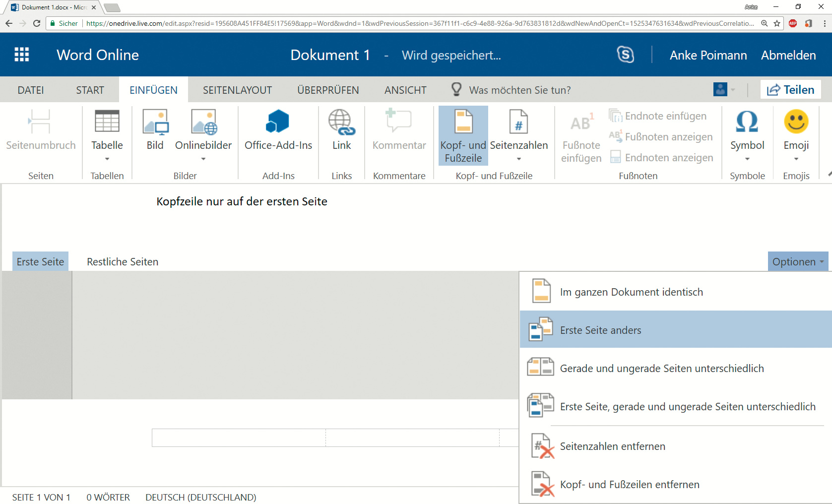The image size is (832, 504).
Task: Click Abmelden to sign out
Action: pyautogui.click(x=788, y=55)
